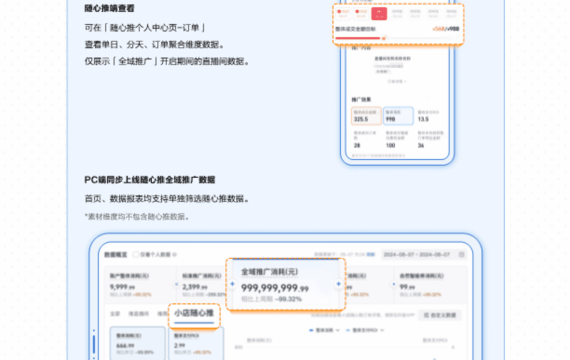Select the 2.99 整体支付ROI metric card
Viewport: 570px width, 360px height.
click(196, 343)
